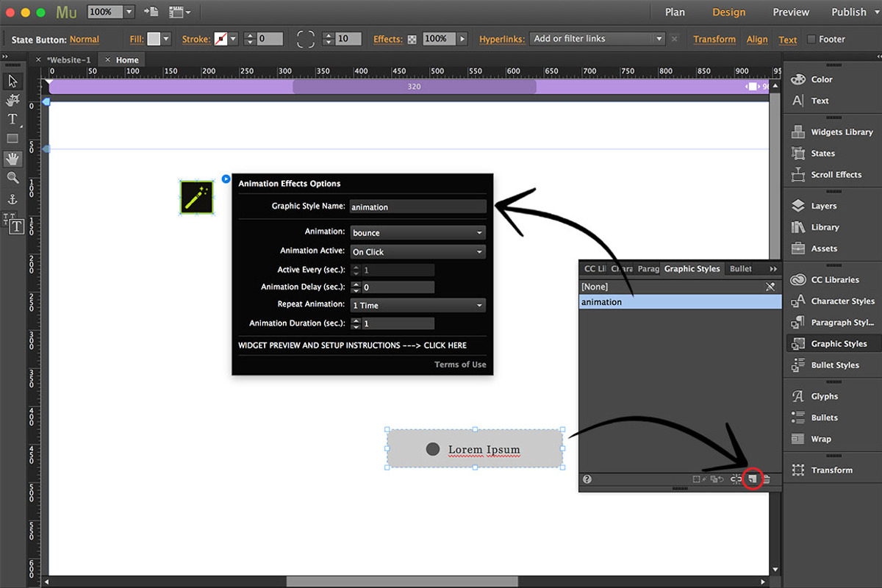
Task: Activate the Hand tool
Action: tap(12, 158)
